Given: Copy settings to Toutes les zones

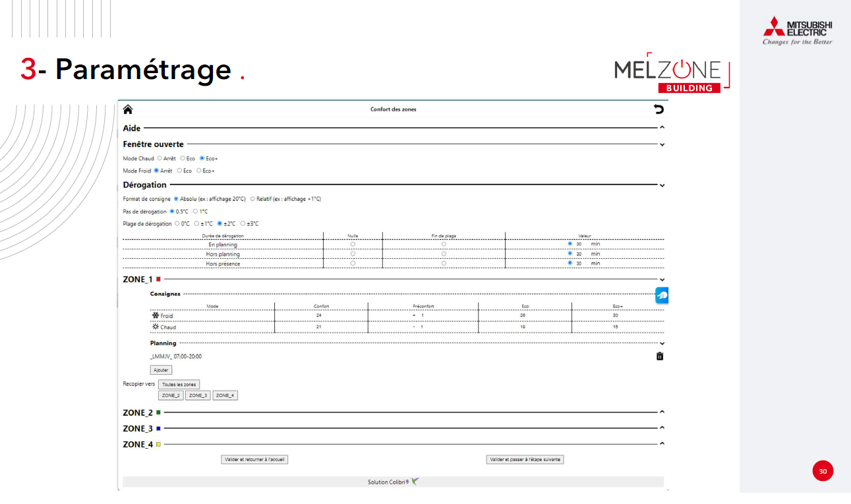Looking at the screenshot, I should 179,384.
